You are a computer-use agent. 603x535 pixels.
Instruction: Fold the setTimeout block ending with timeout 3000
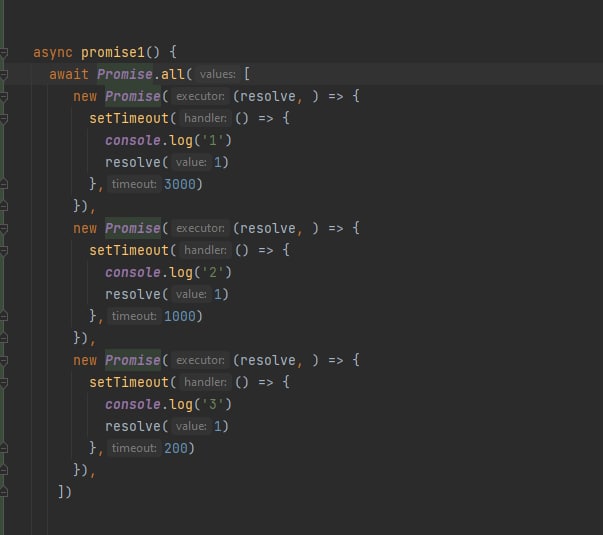pyautogui.click(x=4, y=118)
